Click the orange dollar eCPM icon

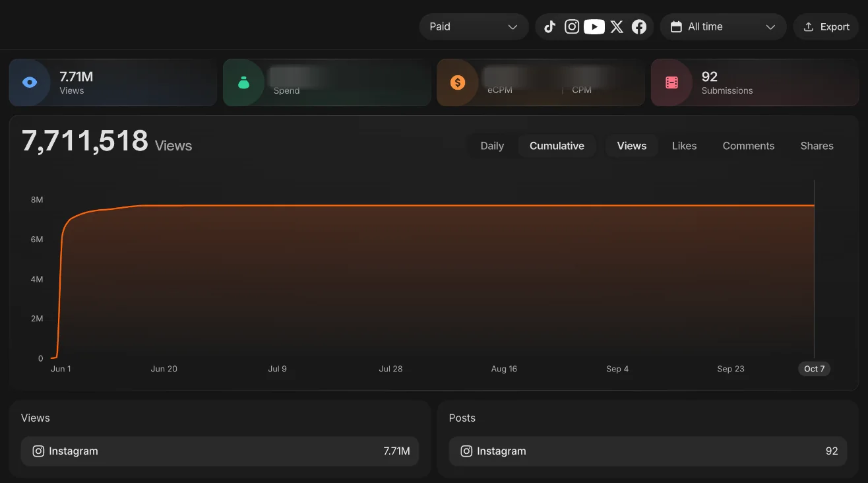[x=457, y=82]
